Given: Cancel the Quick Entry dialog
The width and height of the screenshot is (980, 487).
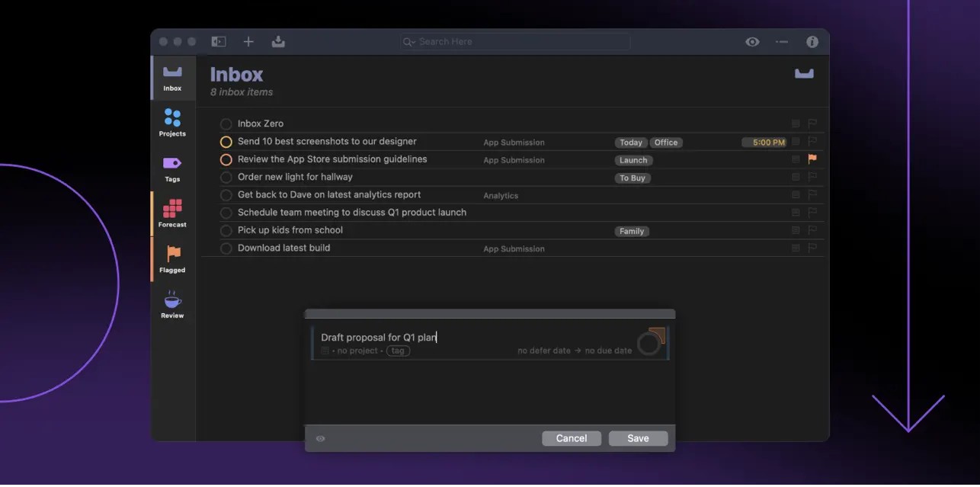Looking at the screenshot, I should coord(572,438).
